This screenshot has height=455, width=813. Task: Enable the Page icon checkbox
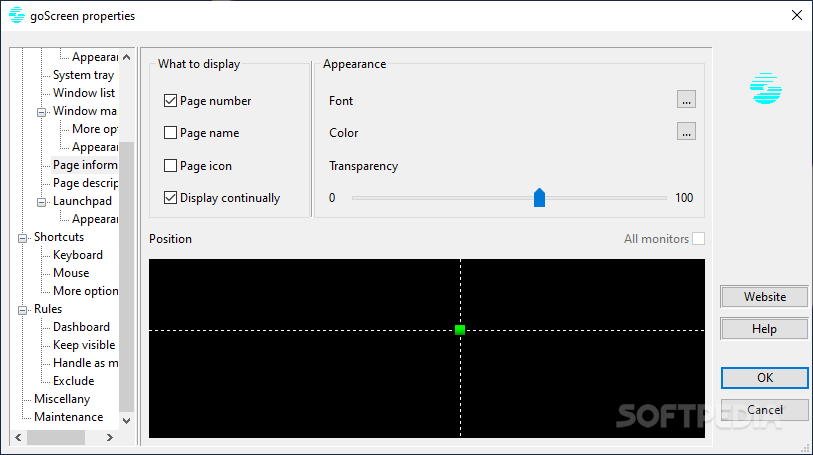(170, 165)
